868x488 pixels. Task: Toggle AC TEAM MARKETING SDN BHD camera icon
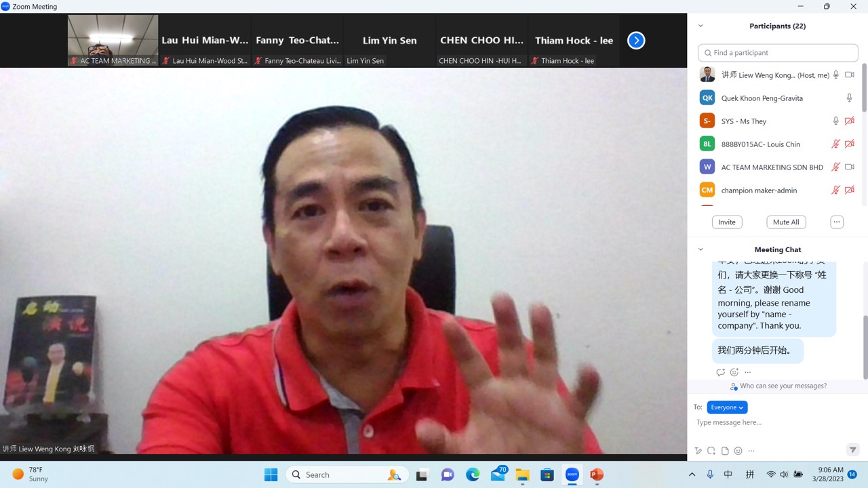[x=850, y=167]
